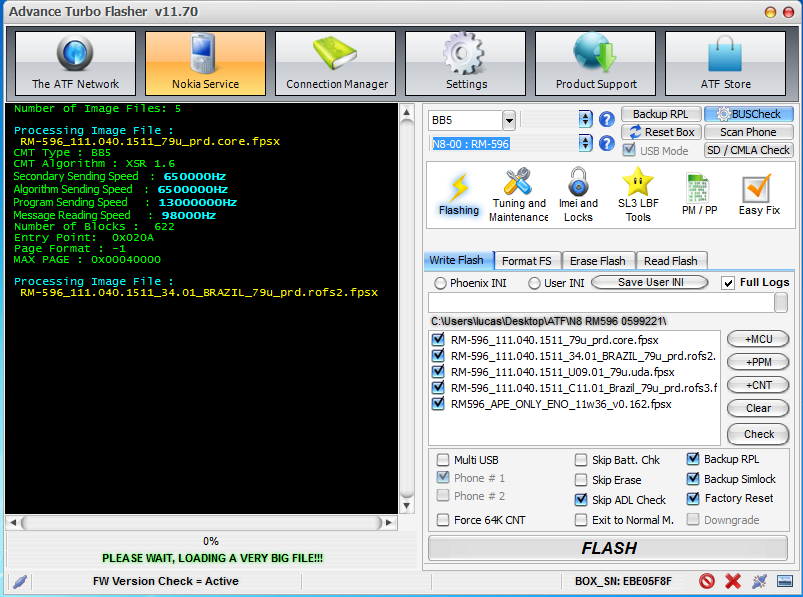Click SD / CMLA Check button
This screenshot has height=597, width=803.
749,150
